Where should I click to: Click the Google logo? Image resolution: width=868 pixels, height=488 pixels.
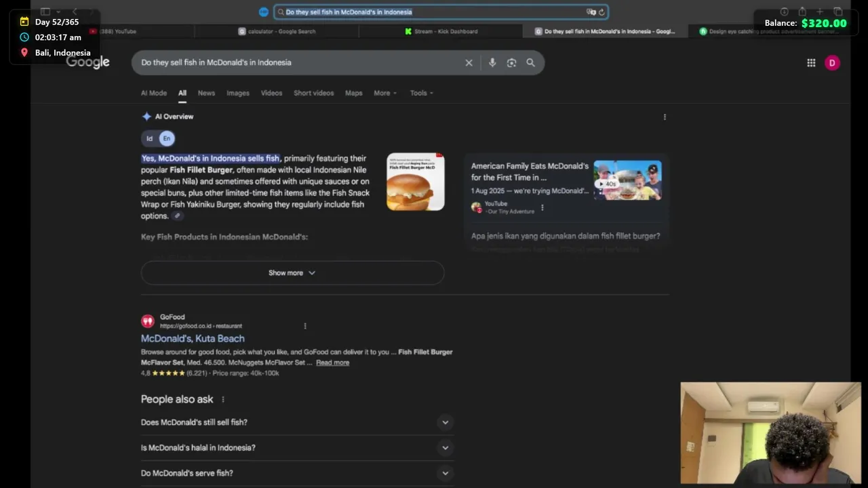pos(87,62)
